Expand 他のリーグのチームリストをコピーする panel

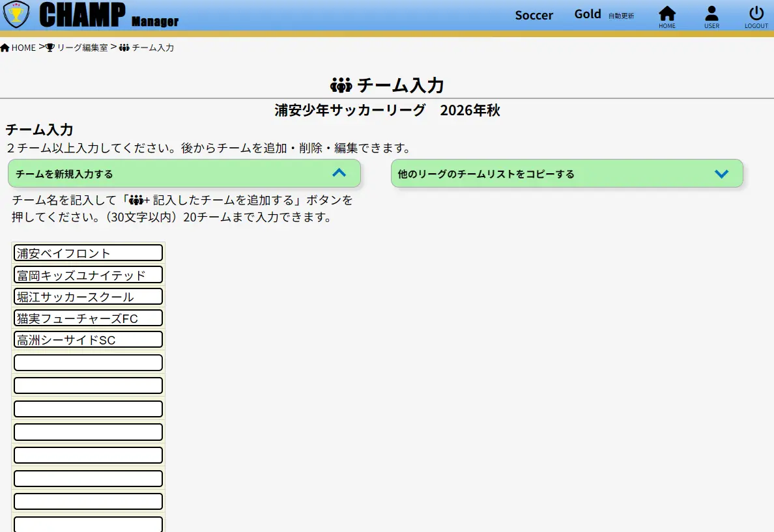pos(567,174)
